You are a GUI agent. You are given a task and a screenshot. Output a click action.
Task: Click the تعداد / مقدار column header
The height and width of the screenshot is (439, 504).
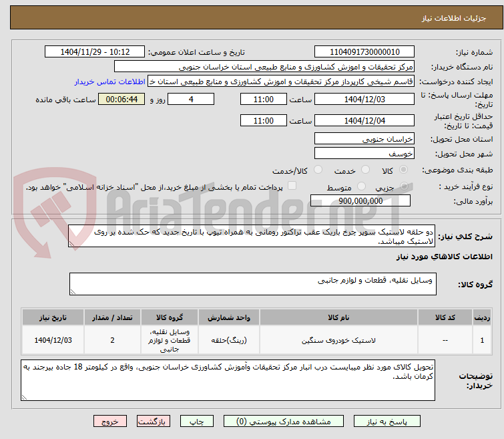[x=113, y=317]
